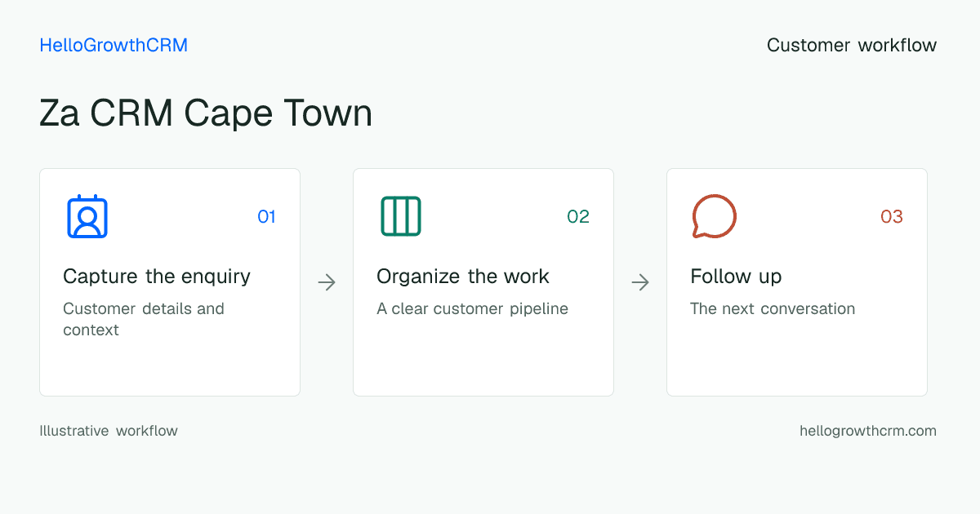Click the speech bubble icon in the Follow up card
Image resolution: width=980 pixels, height=514 pixels.
[x=715, y=216]
